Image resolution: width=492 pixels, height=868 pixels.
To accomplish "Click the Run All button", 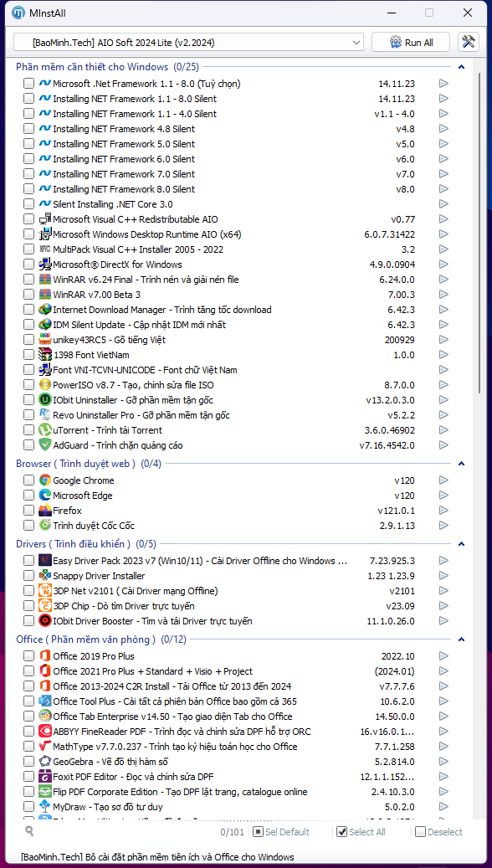I will point(412,43).
